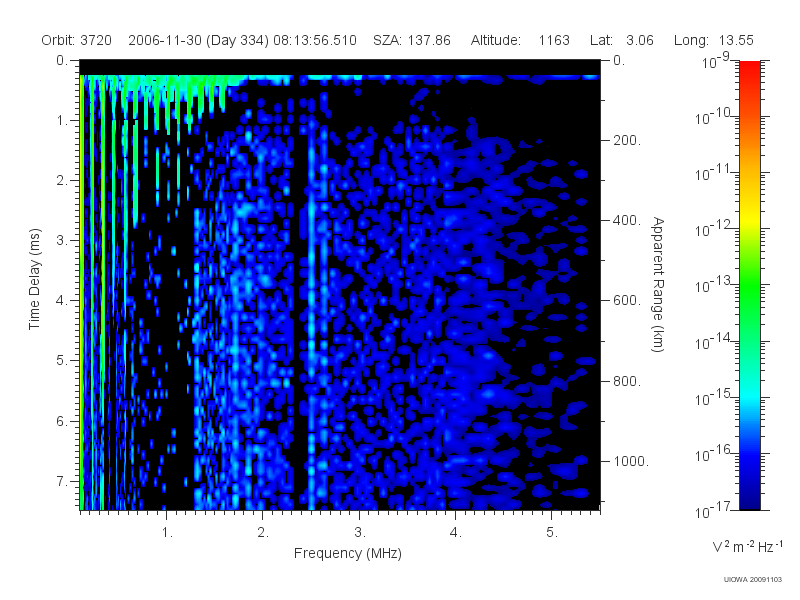Click the 7. tick label on time delay axis
The width and height of the screenshot is (800, 600).
tap(62, 481)
